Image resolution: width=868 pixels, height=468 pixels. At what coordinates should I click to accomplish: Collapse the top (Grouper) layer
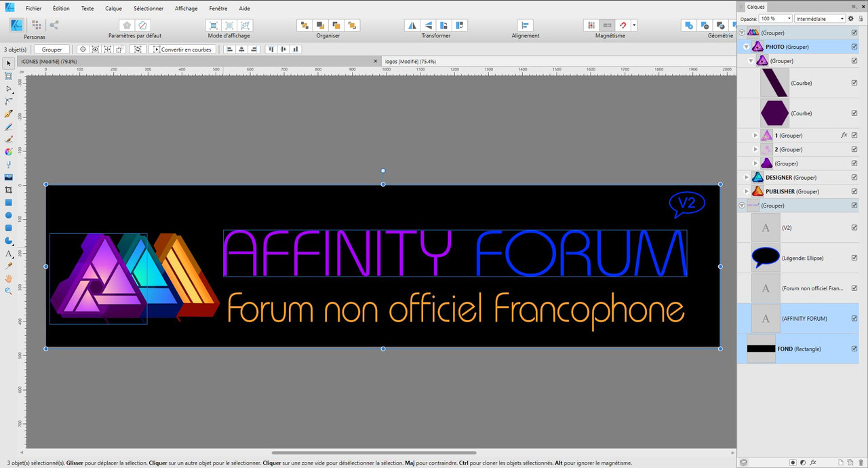pos(742,33)
